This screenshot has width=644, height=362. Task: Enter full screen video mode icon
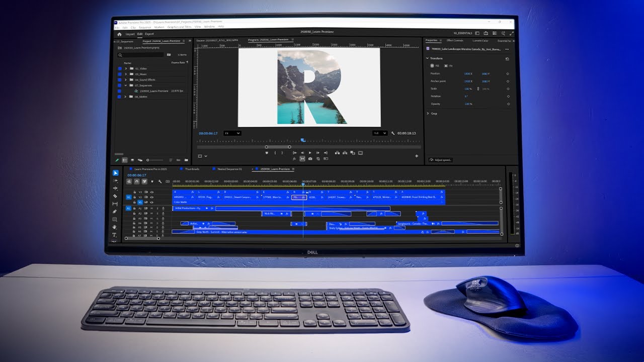[x=512, y=34]
